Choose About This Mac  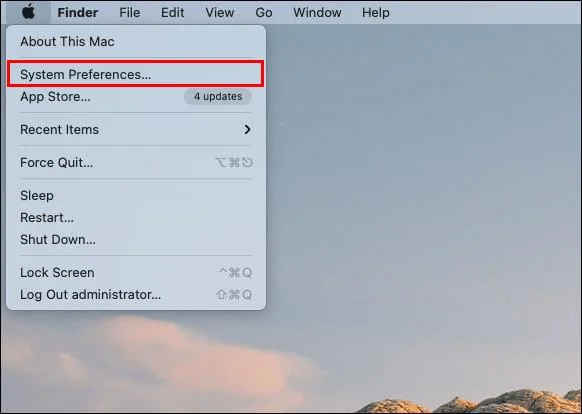click(x=136, y=42)
